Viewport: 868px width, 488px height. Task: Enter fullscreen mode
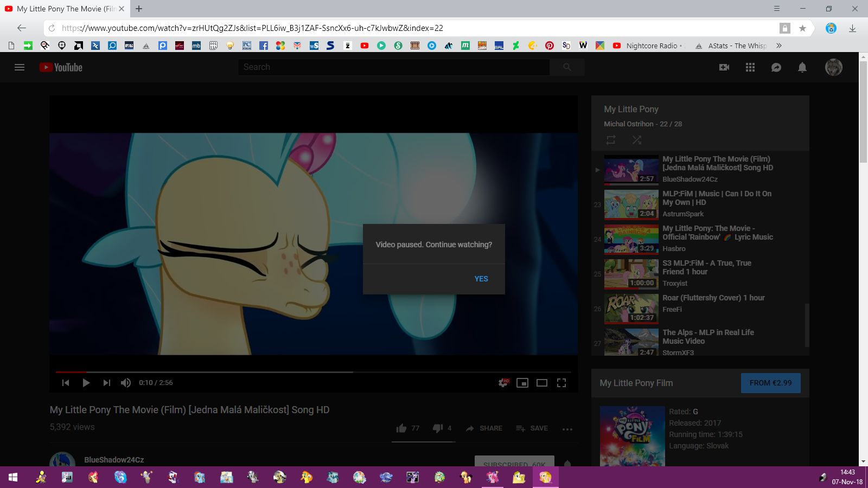click(x=561, y=383)
